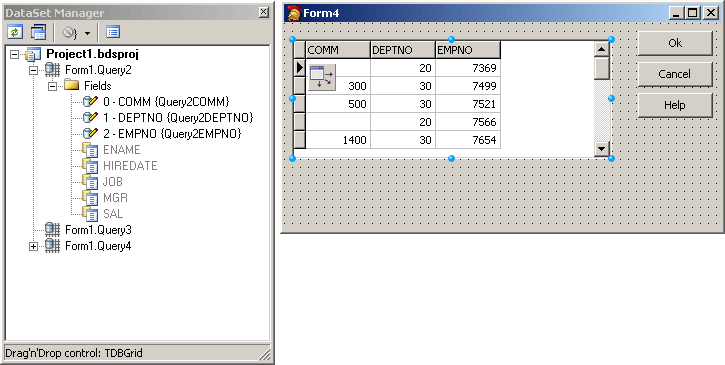Select the Form1.Query3 tree item

[x=98, y=230]
